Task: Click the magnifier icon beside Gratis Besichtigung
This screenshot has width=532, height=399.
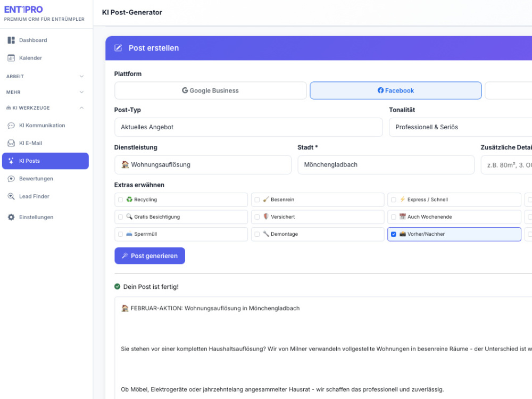Action: (129, 217)
